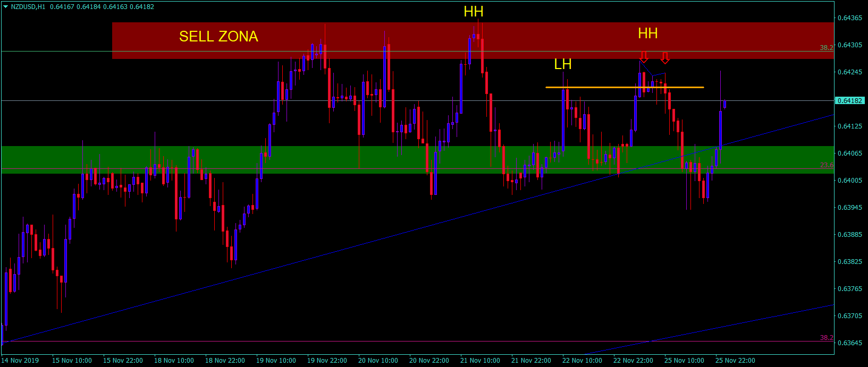
Task: Click the 23.6 Fibonacci level label
Action: click(x=827, y=165)
